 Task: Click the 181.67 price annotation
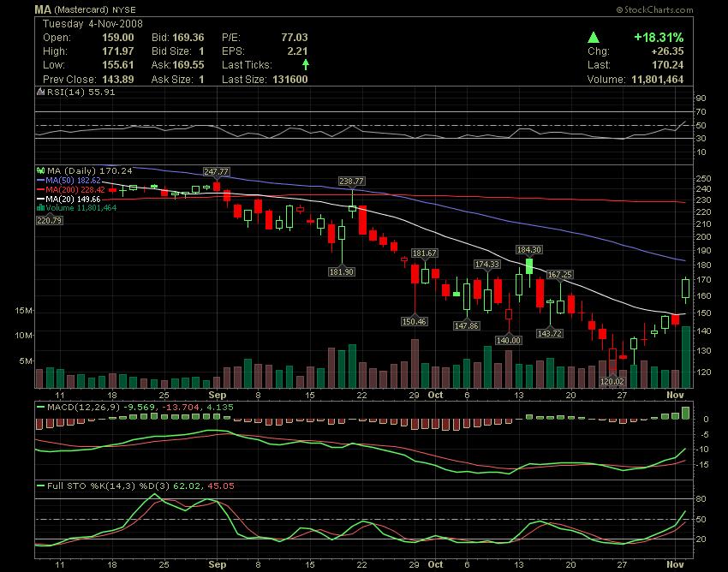coord(424,253)
